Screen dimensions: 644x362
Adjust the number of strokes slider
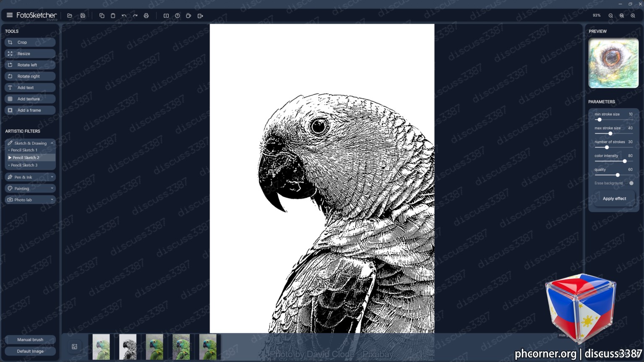(613, 148)
